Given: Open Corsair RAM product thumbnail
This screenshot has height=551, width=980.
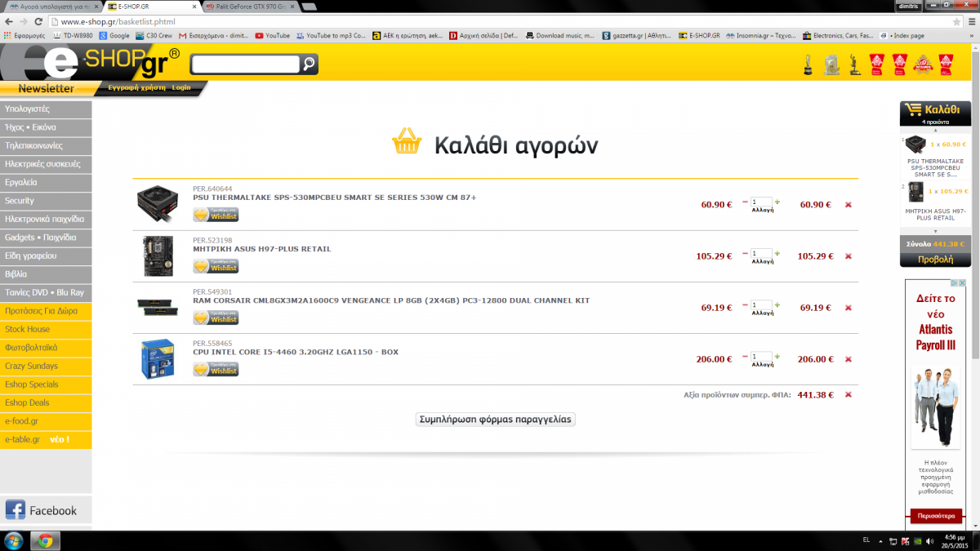Looking at the screenshot, I should coord(158,308).
